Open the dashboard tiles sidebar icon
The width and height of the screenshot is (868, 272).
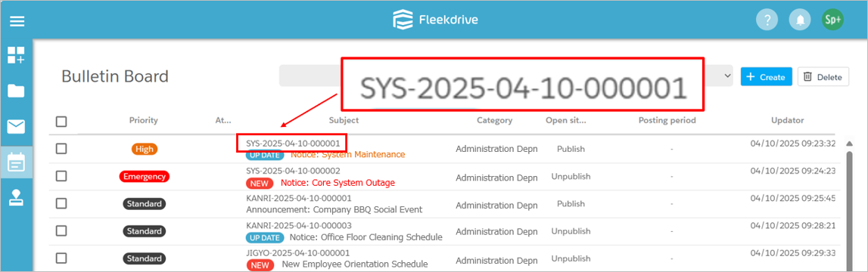15,55
